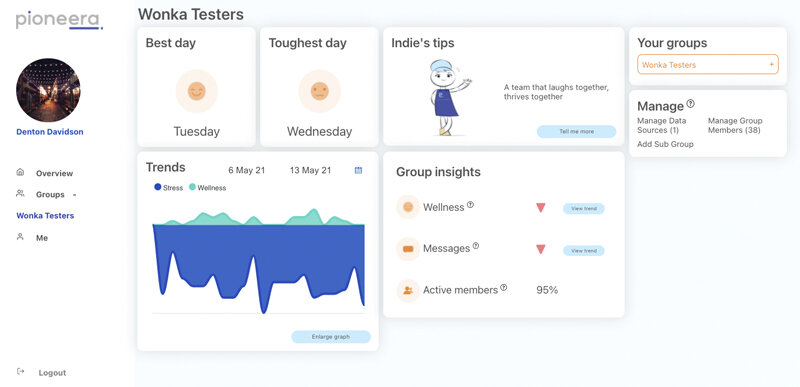Toggle the Wellness series in chart legend
This screenshot has width=800, height=387.
click(207, 188)
